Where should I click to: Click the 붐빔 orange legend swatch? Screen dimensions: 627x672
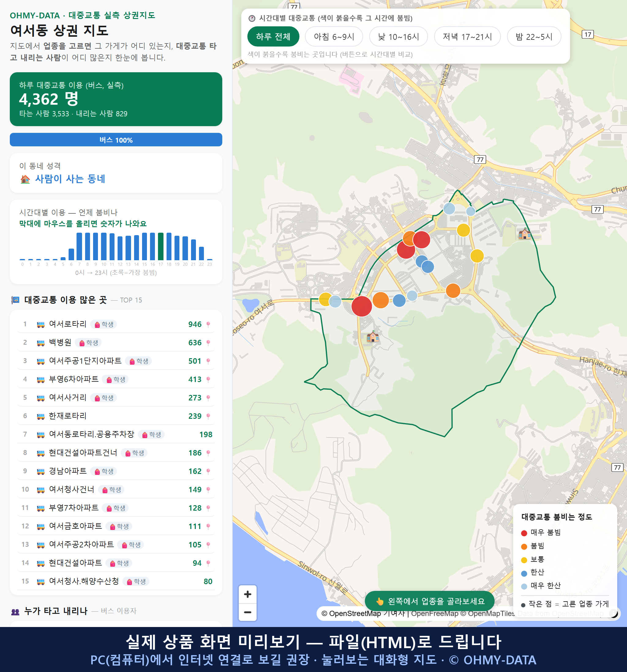pyautogui.click(x=524, y=546)
